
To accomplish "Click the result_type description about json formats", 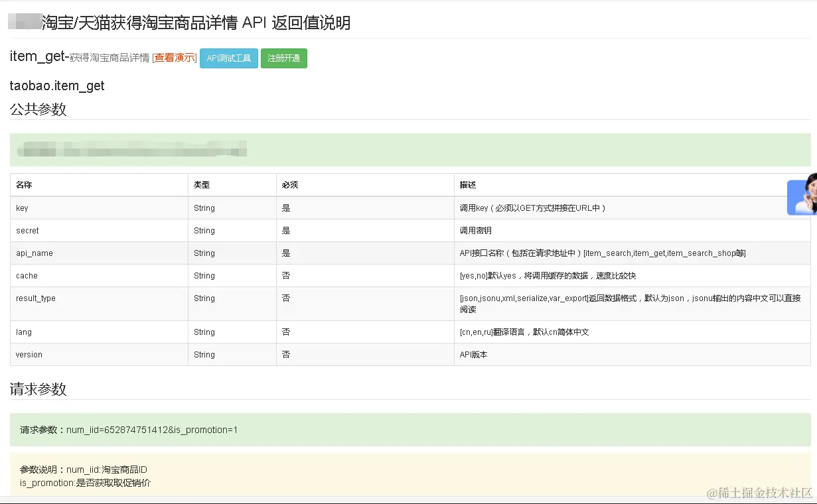I will click(631, 304).
